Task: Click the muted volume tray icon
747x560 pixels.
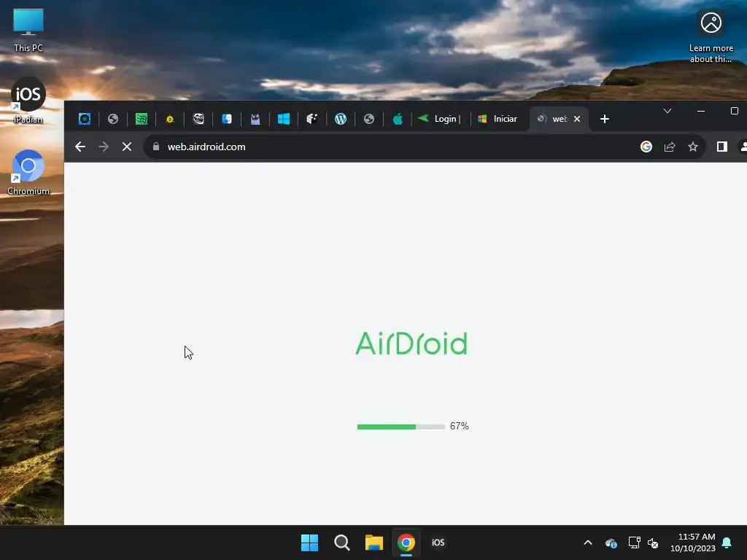Action: coord(653,542)
